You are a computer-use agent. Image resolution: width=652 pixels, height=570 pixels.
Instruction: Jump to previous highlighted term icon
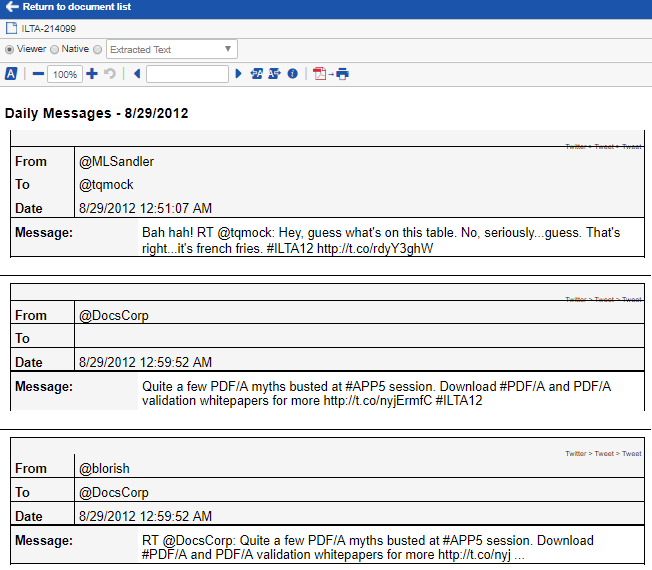[x=256, y=74]
